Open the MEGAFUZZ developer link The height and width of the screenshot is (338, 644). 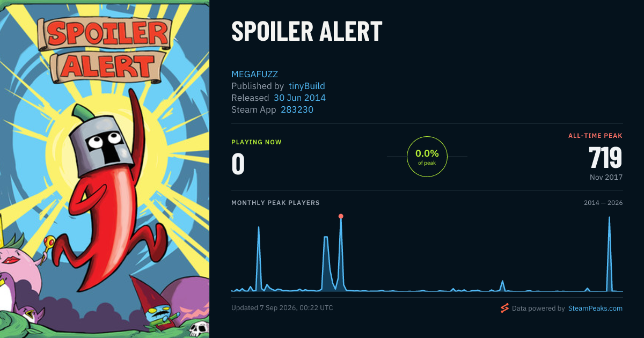[x=255, y=74]
